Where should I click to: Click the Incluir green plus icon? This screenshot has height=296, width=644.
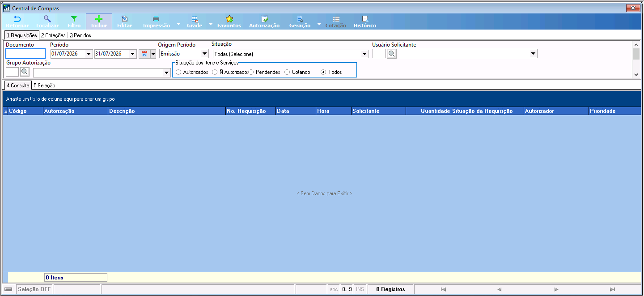99,19
